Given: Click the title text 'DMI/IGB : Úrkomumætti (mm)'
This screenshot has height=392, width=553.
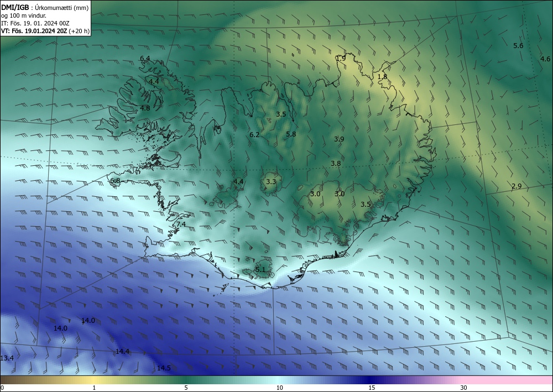Looking at the screenshot, I should (45, 7).
